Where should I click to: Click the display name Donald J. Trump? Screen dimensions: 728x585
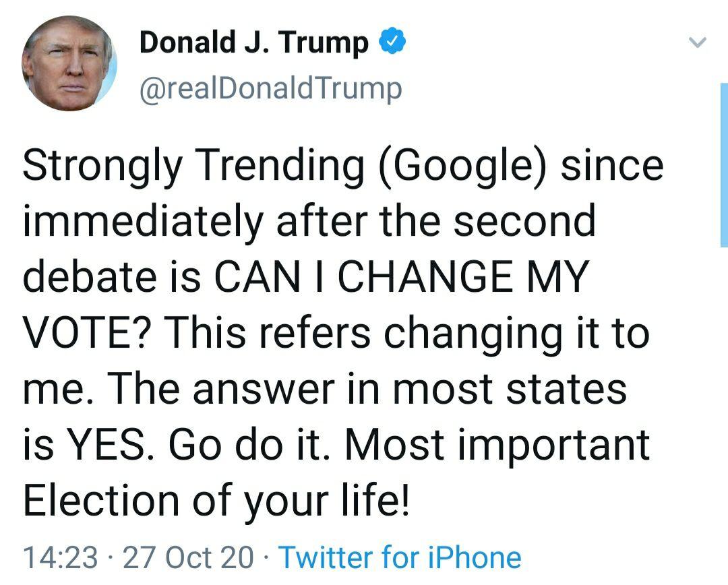pyautogui.click(x=254, y=44)
